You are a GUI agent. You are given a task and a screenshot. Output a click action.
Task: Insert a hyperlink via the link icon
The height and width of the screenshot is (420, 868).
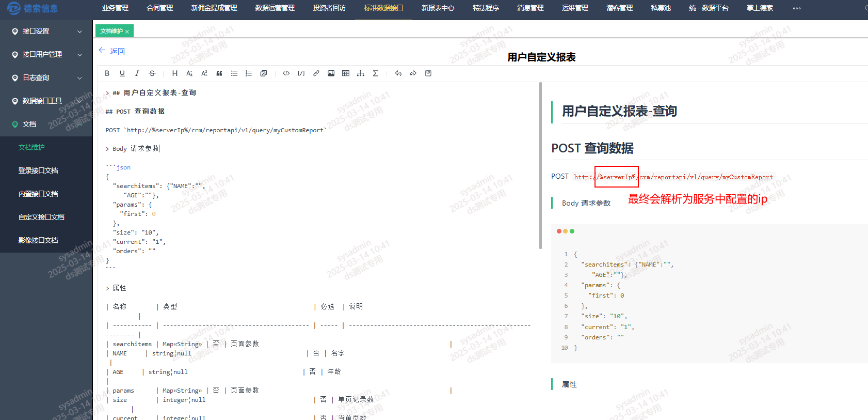[x=316, y=73]
